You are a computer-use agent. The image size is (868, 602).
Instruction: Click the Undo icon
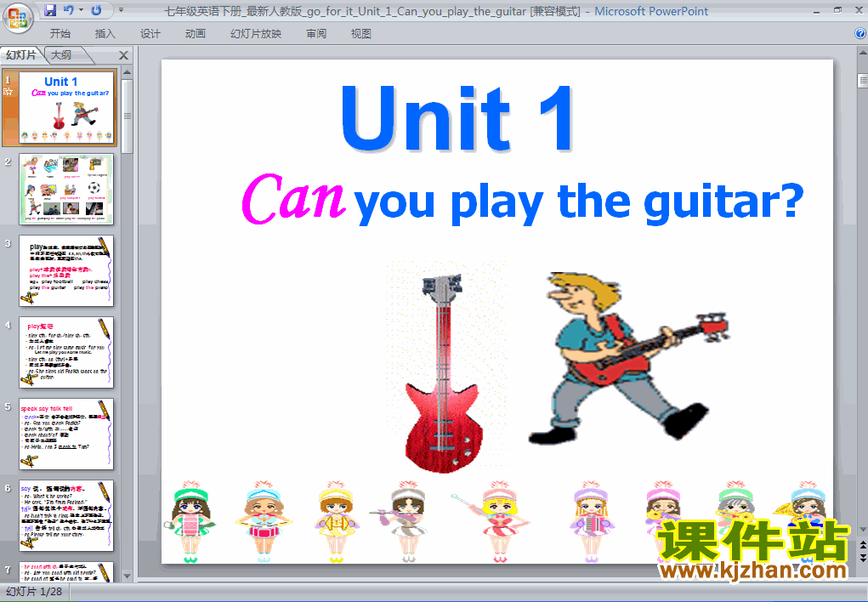(68, 10)
